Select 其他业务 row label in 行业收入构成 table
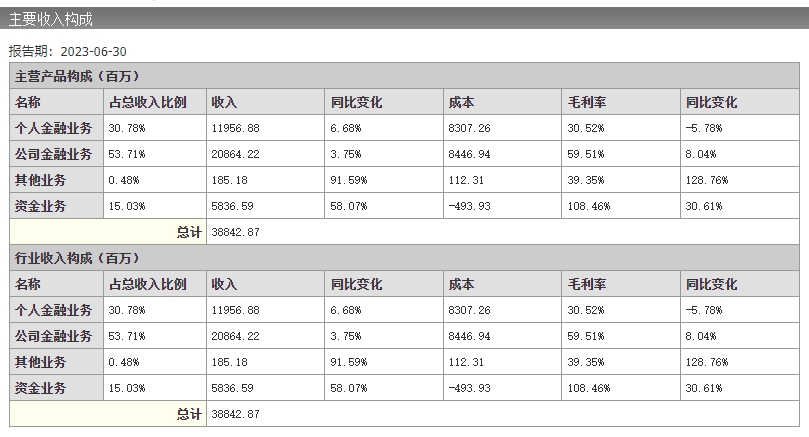 point(41,362)
